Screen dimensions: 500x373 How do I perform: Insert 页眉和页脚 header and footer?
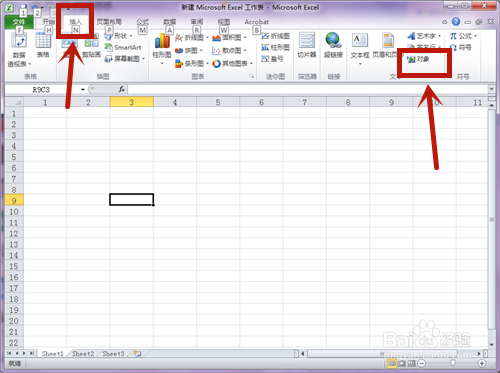click(387, 45)
